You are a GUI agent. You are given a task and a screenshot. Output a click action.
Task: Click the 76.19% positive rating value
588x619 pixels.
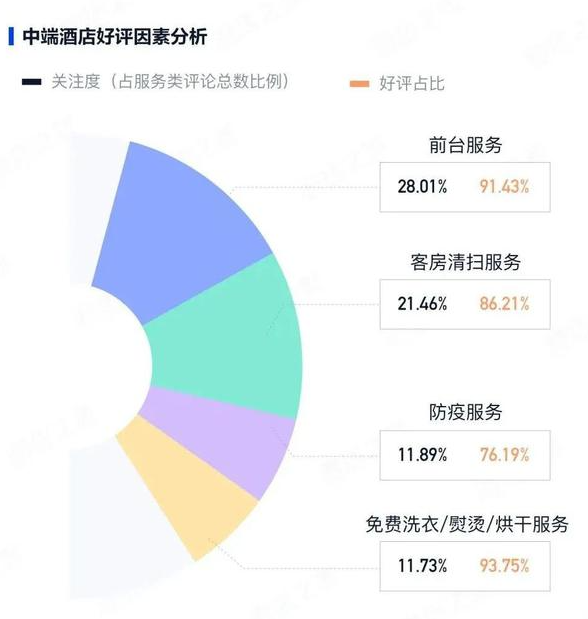504,455
